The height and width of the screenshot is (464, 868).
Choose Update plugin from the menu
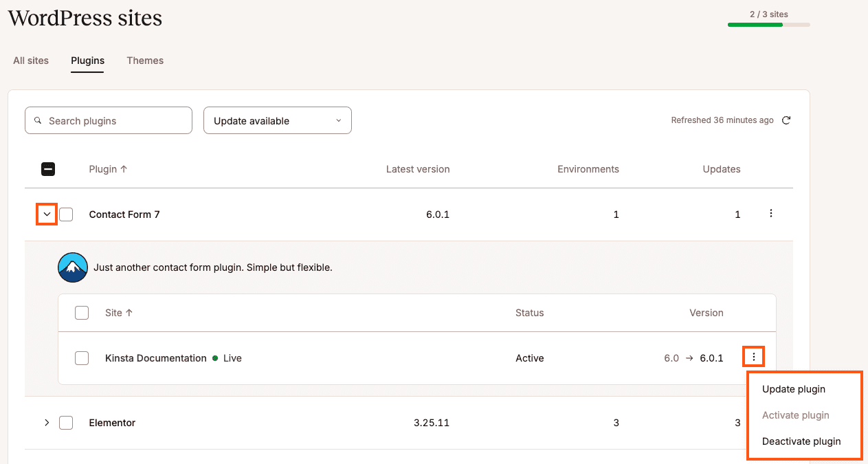point(793,389)
